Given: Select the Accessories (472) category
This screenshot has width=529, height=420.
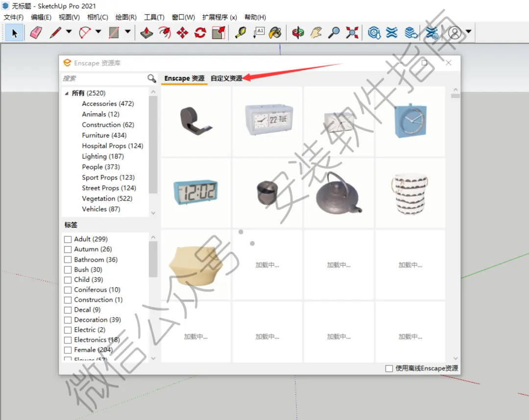Looking at the screenshot, I should coord(108,103).
